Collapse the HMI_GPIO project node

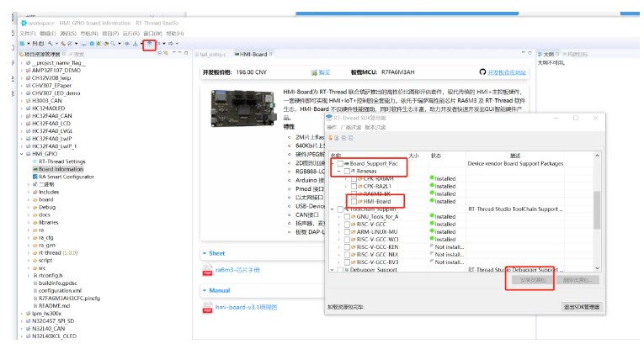click(x=22, y=154)
